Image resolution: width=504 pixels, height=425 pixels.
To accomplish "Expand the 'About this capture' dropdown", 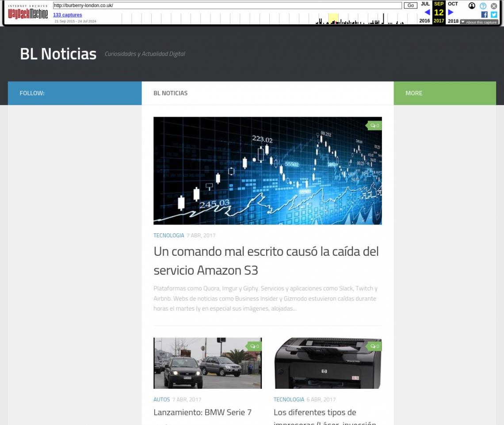I will tap(479, 22).
